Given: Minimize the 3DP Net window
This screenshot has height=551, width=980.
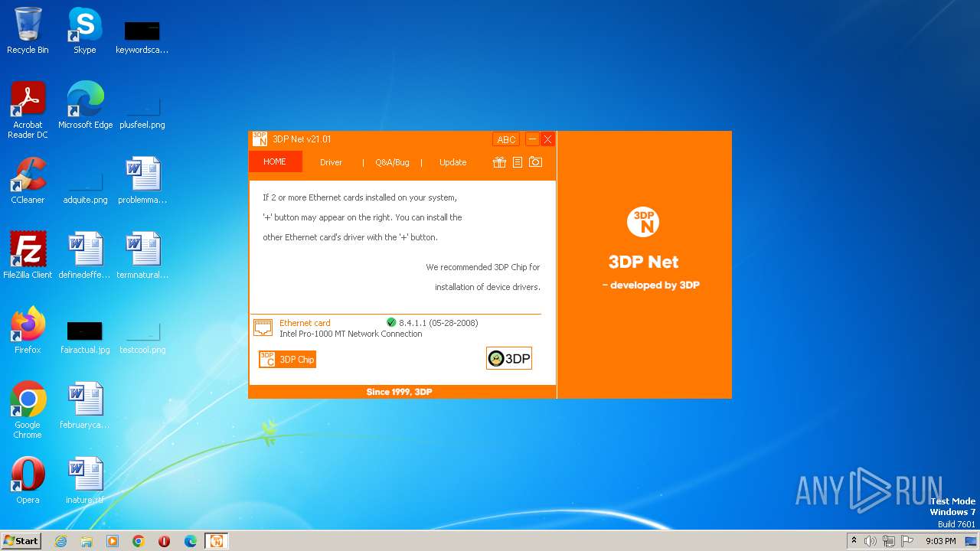Looking at the screenshot, I should coord(532,139).
